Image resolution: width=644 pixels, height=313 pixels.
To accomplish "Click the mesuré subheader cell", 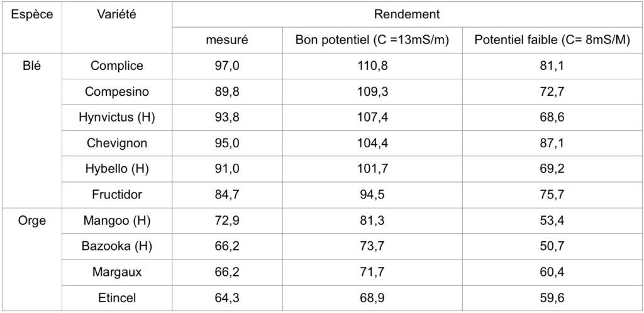I will pyautogui.click(x=227, y=40).
